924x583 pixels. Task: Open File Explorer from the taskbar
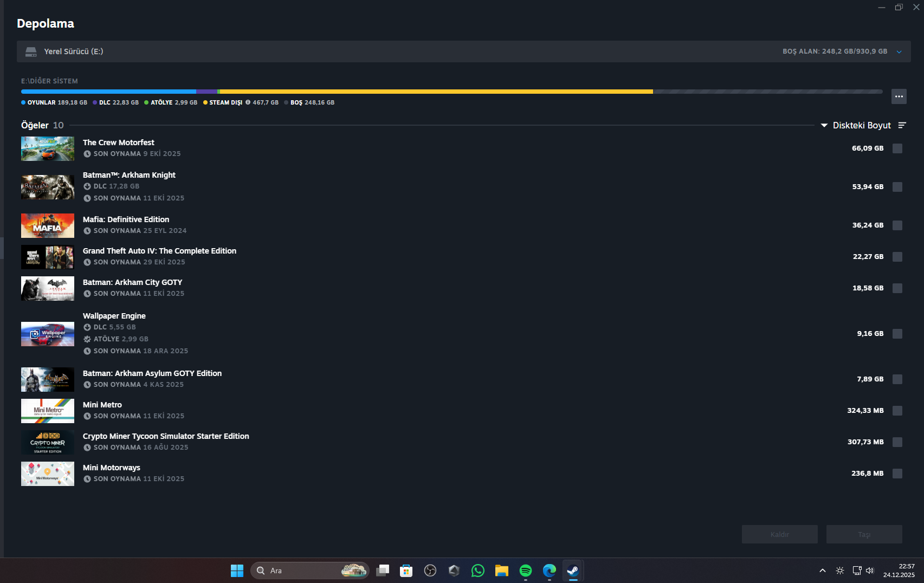point(502,571)
